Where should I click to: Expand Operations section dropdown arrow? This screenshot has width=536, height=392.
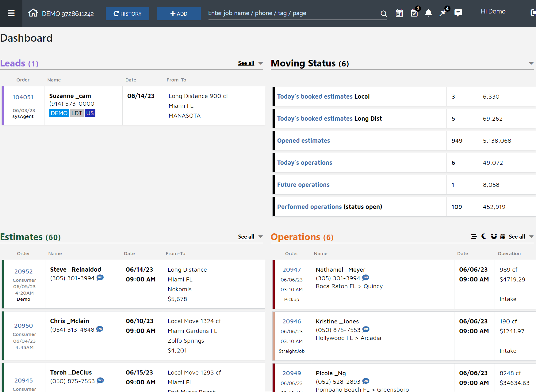tap(531, 236)
